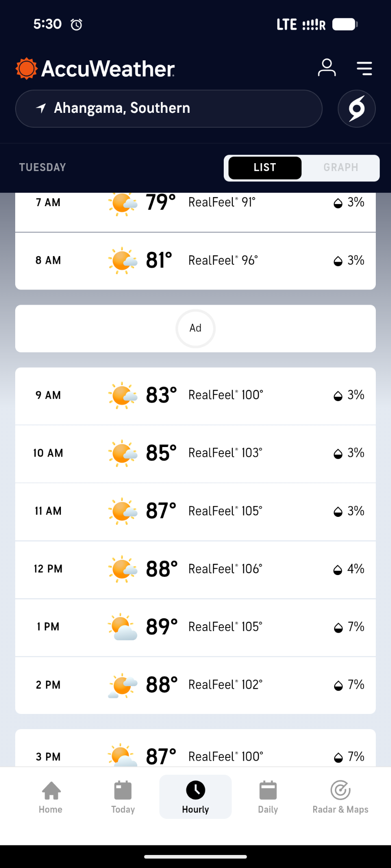Expand the 9 AM forecast row

coord(195,395)
